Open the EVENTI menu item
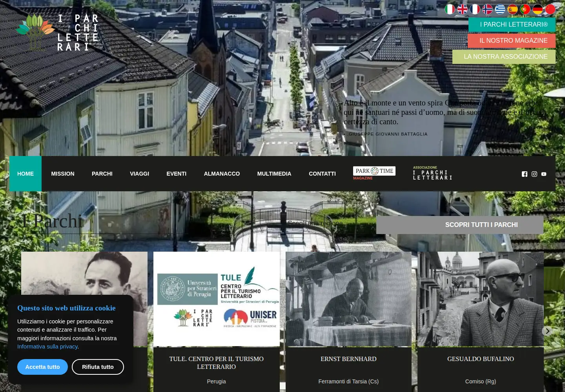Image resolution: width=565 pixels, height=392 pixels. (177, 174)
